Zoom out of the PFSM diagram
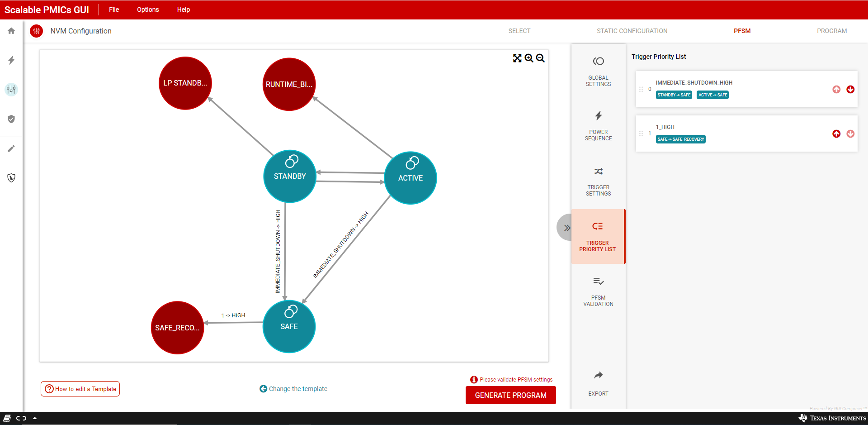The height and width of the screenshot is (425, 868). point(540,58)
